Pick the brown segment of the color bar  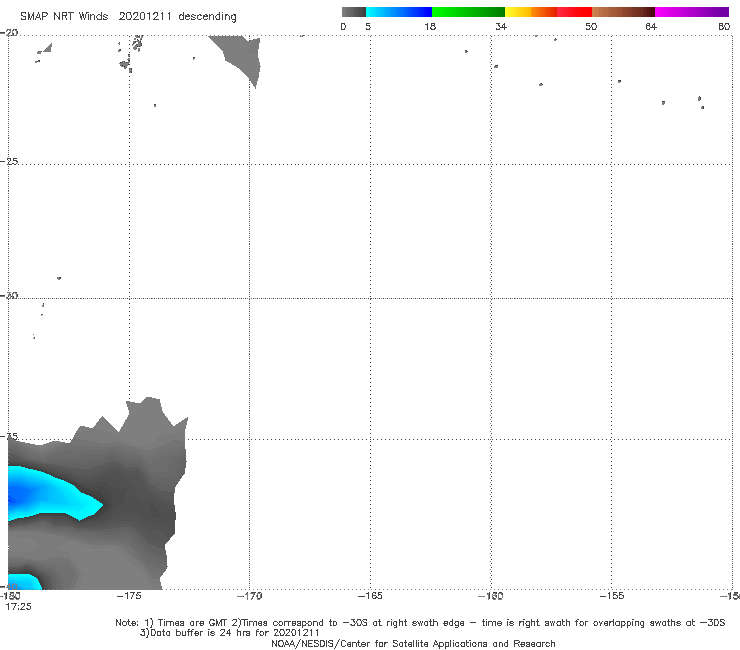623,12
